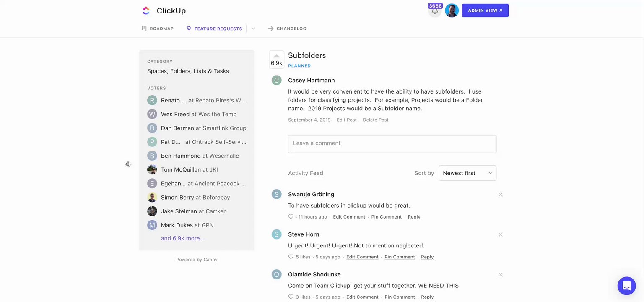644x302 pixels.
Task: Click Tom McQuillan's voter avatar
Action: pyautogui.click(x=152, y=170)
